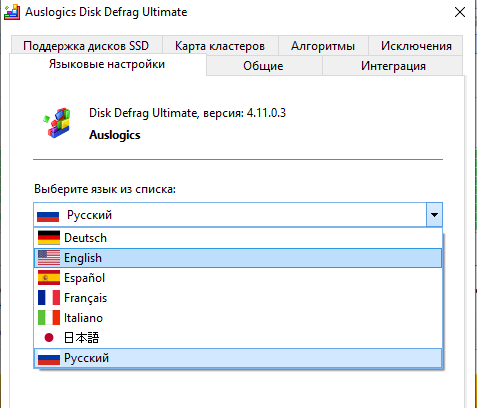
Task: Click the Disk Defrag logo beside version text
Action: 57,123
